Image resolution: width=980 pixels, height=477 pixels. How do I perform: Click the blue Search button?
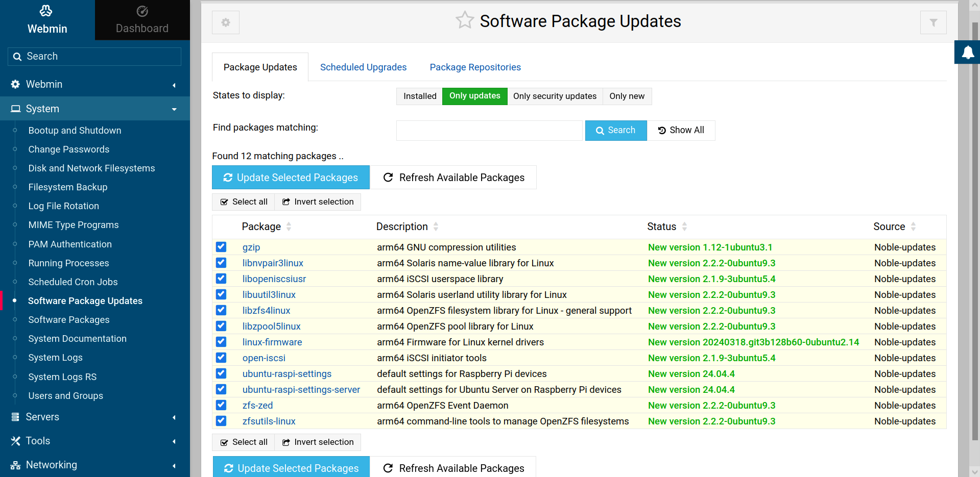click(616, 130)
